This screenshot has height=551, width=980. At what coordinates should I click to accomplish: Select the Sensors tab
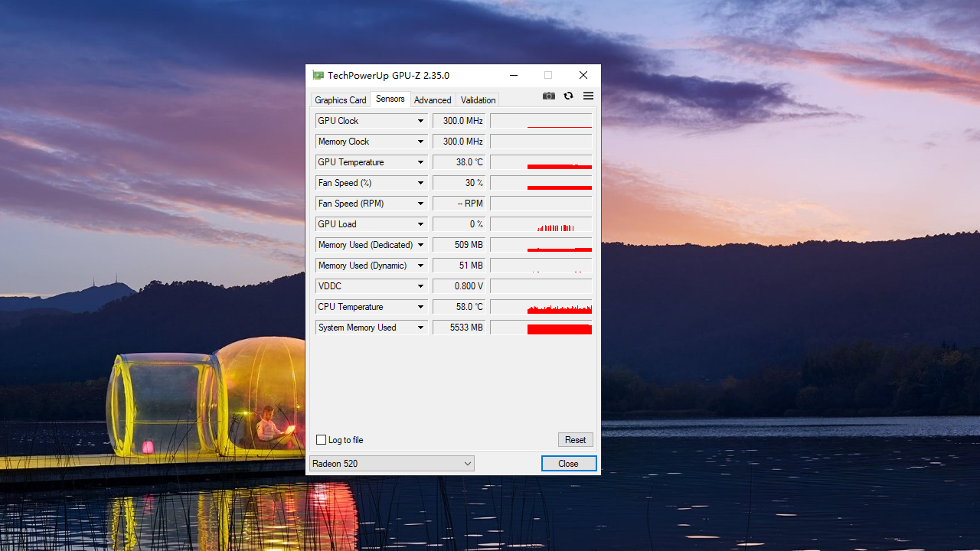click(x=390, y=99)
